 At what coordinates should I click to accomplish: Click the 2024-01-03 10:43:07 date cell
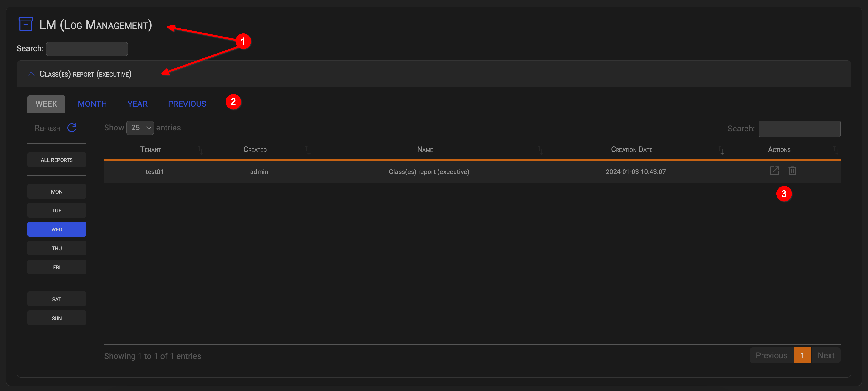pos(635,171)
